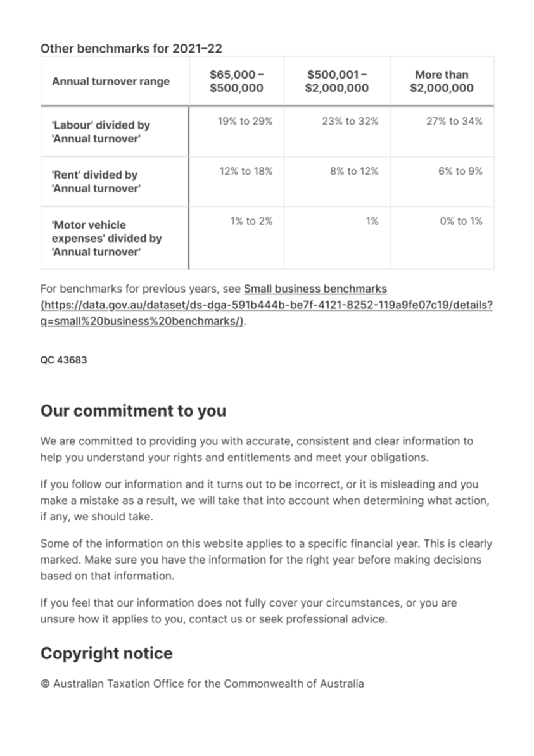Click the 'More than $2,000,000' column header
This screenshot has width=534, height=756.
(442, 81)
